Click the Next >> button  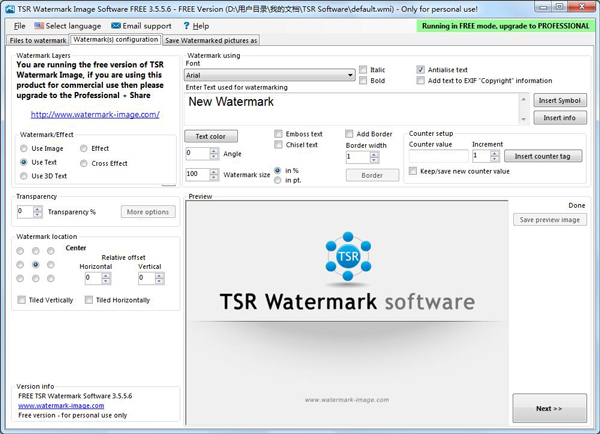click(x=549, y=408)
